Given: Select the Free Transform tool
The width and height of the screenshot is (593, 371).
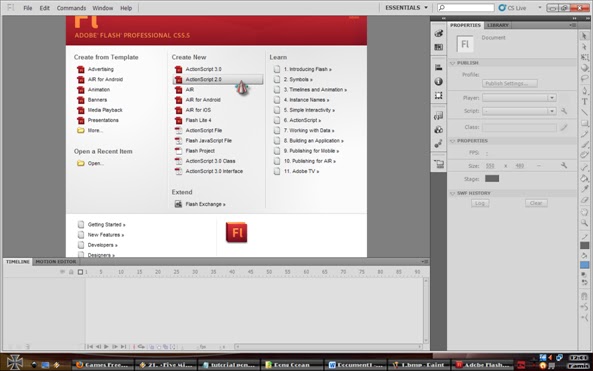Looking at the screenshot, I should click(584, 57).
